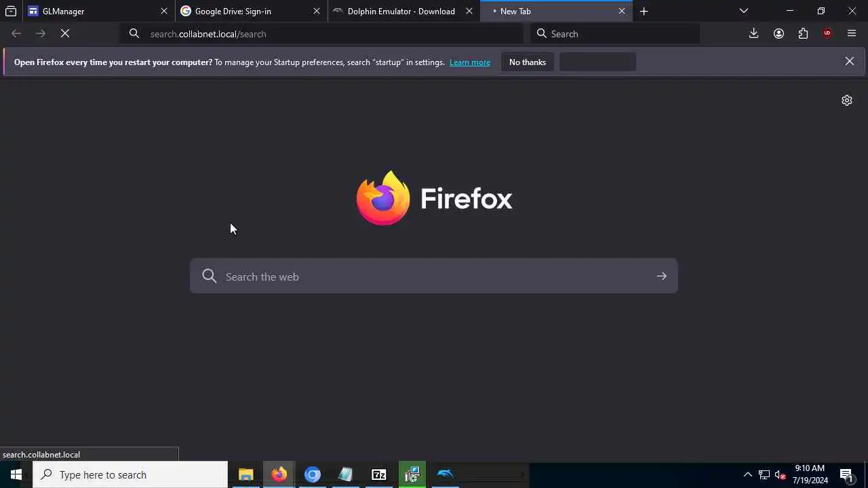
Task: Open the Windows notification center
Action: click(x=846, y=474)
